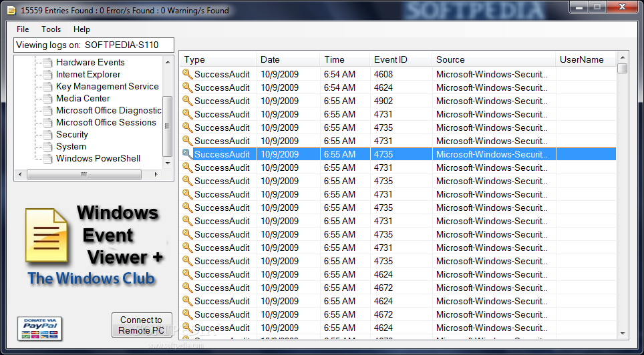Open the Tools menu
Viewport: 644px width, 355px height.
point(51,29)
